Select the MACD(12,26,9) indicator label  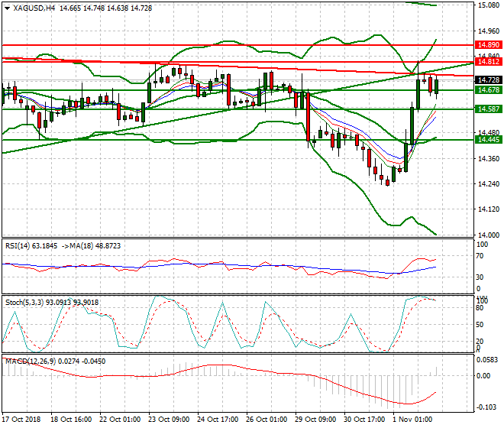coord(55,362)
